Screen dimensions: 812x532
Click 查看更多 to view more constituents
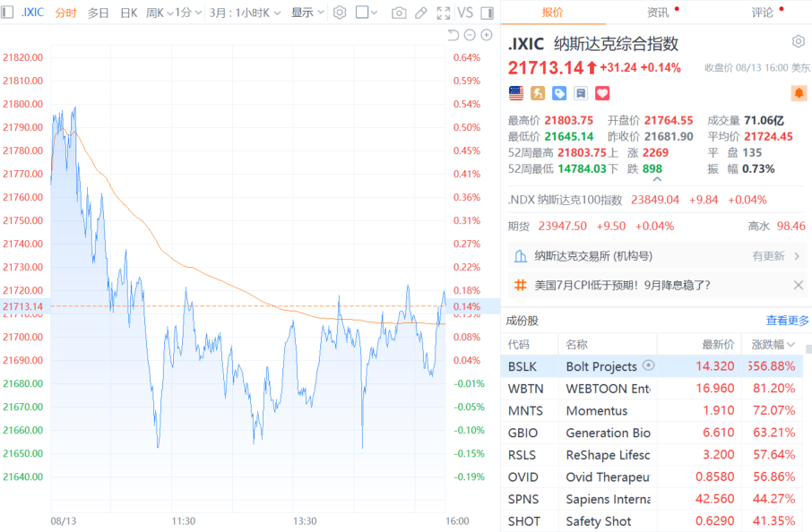coord(787,321)
